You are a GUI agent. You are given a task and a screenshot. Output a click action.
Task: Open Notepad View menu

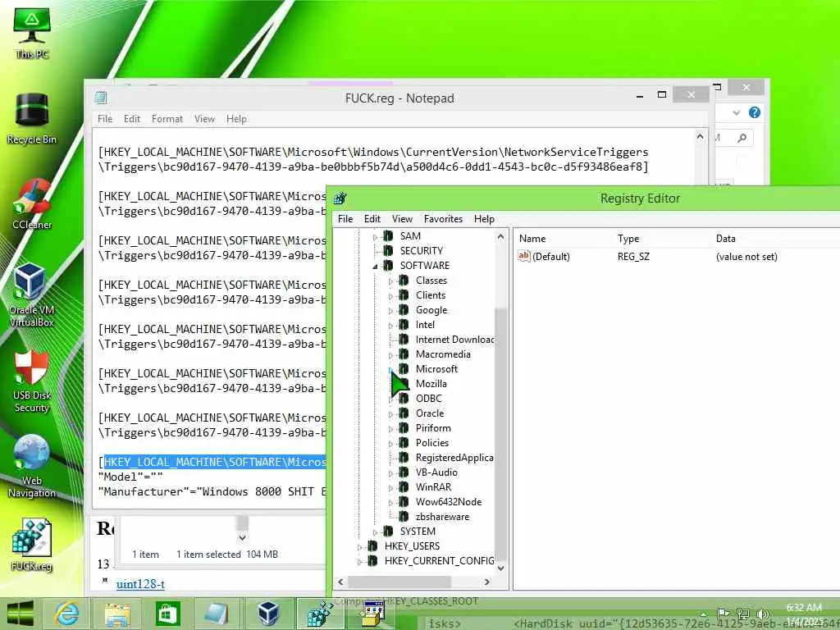coord(204,119)
